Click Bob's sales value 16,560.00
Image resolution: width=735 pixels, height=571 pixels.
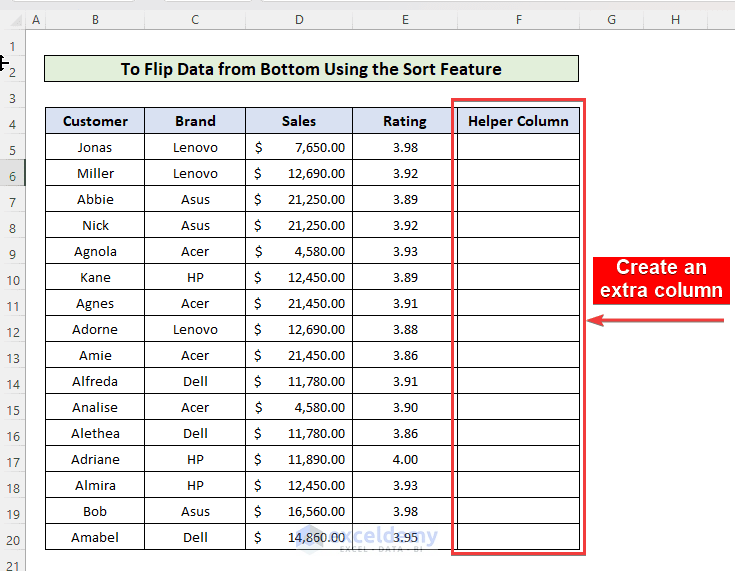(x=299, y=511)
